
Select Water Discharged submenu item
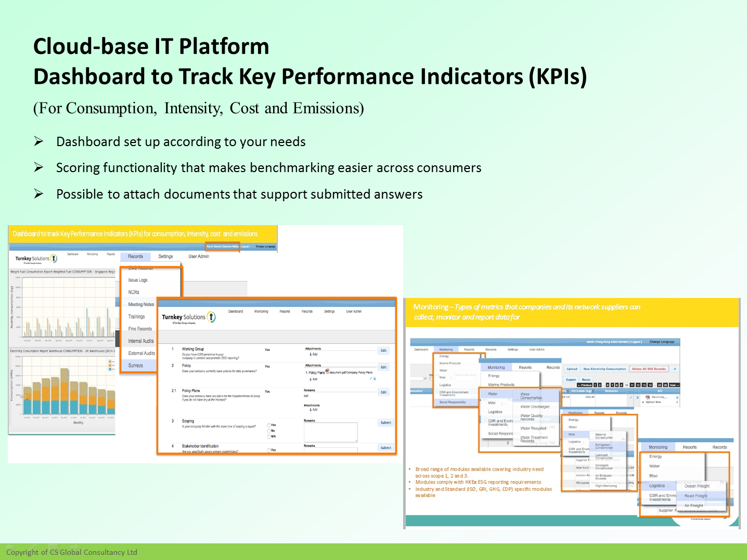pyautogui.click(x=535, y=407)
